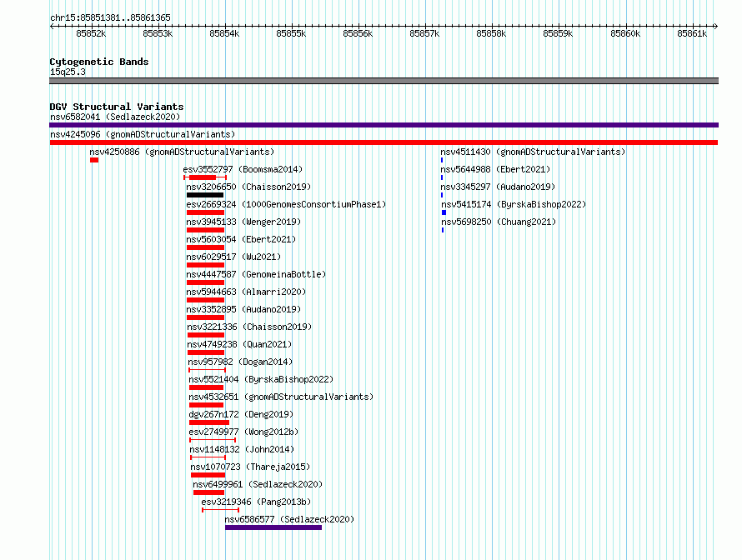Open nsv5644988 (Ebert2021) label

pos(495,169)
